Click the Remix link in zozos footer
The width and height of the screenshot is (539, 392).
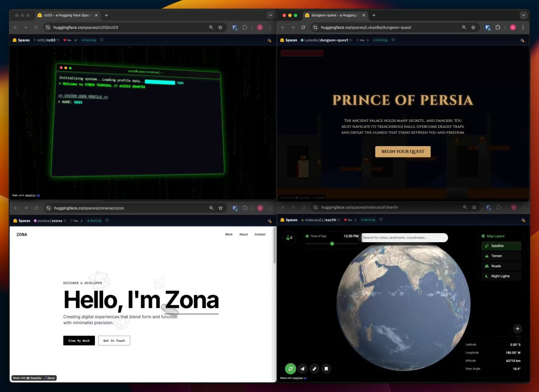pyautogui.click(x=50, y=378)
